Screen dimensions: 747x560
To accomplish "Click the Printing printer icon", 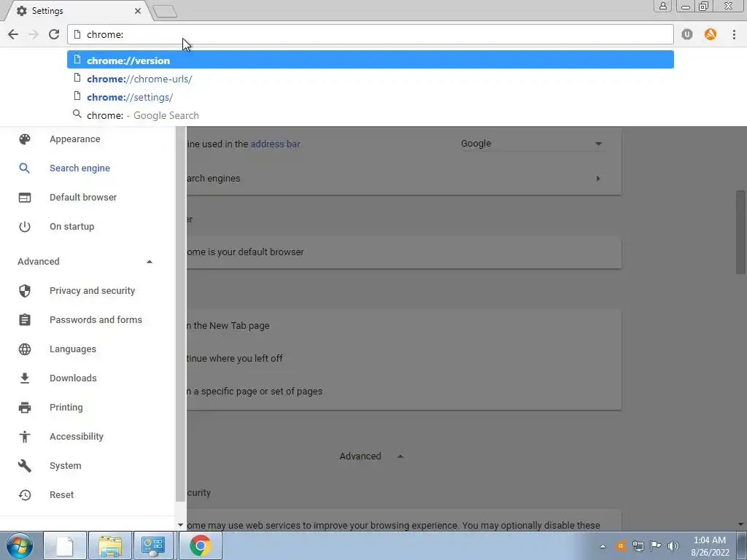I will [25, 407].
